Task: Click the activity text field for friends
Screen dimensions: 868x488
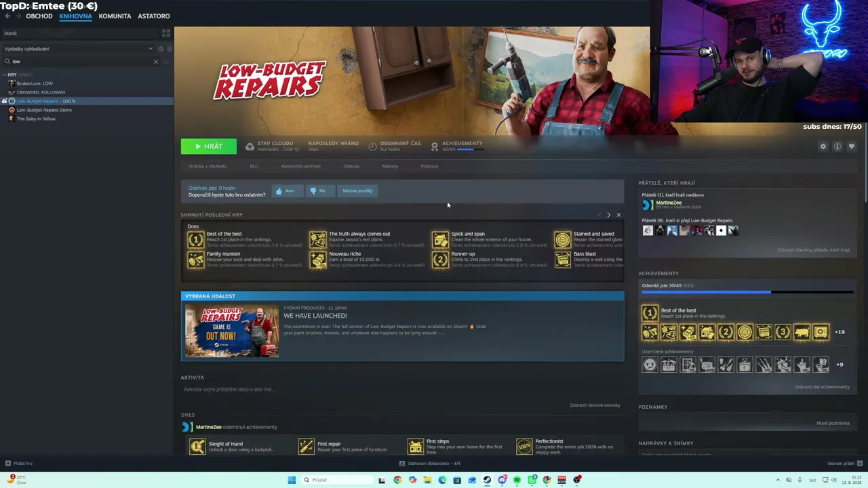Action: point(401,390)
